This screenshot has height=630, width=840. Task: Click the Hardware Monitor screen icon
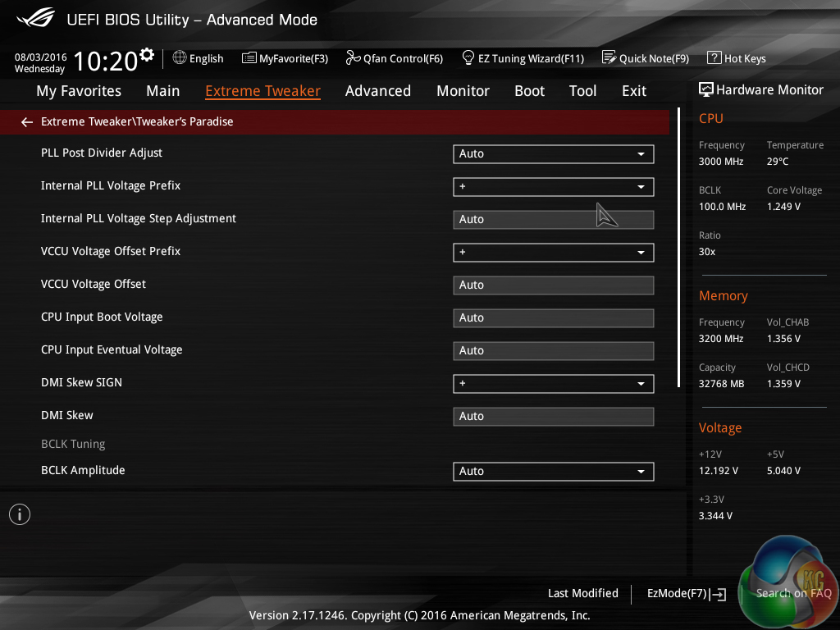706,89
